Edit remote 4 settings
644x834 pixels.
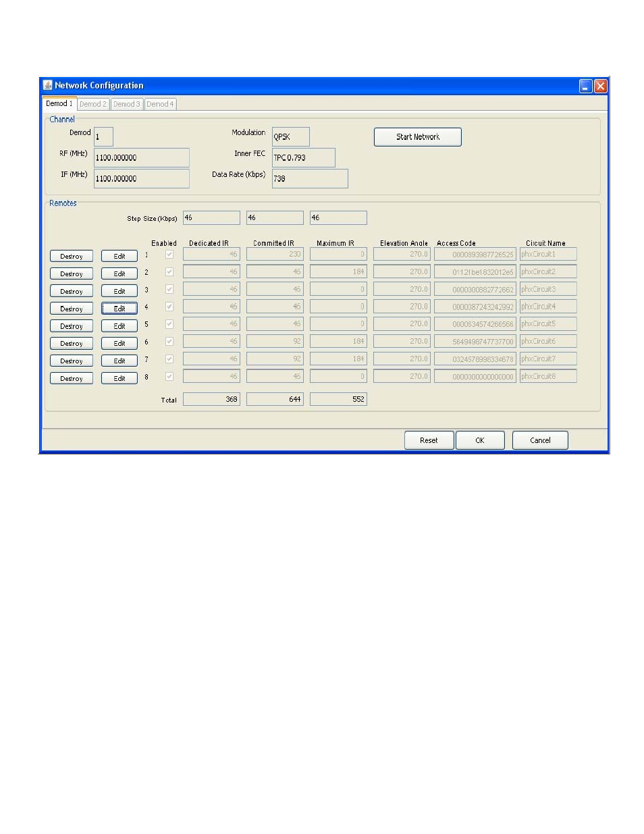[119, 309]
